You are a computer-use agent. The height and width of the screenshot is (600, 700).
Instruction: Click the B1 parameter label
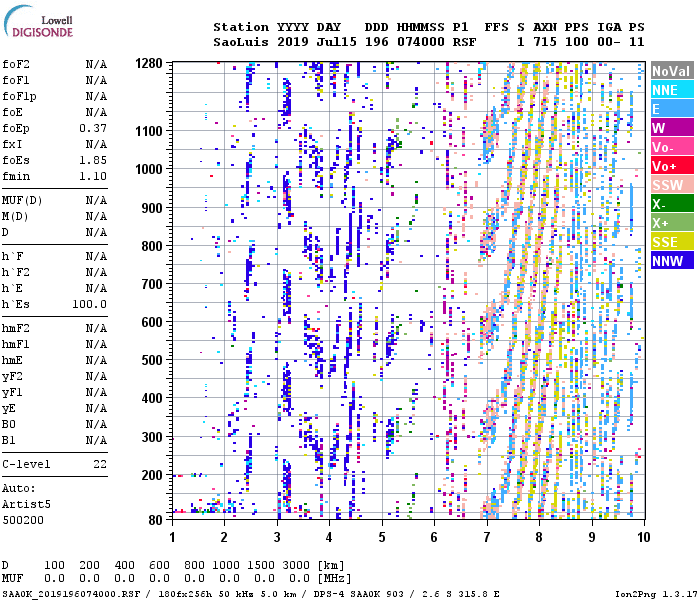9,441
